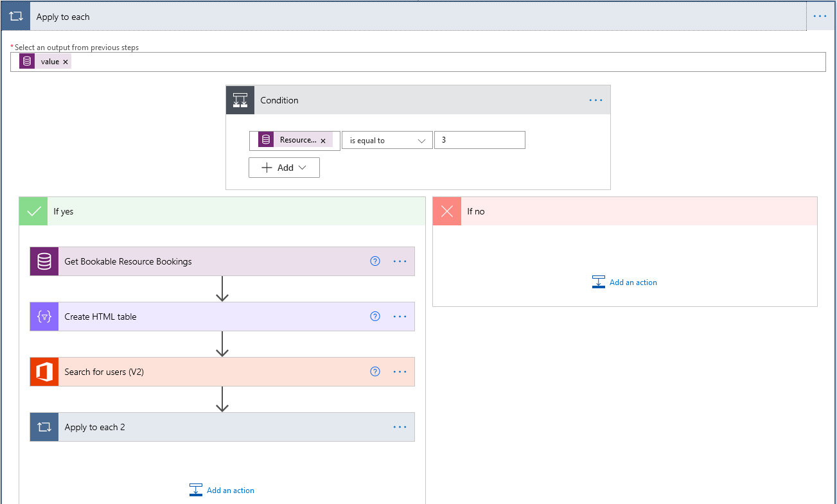
Task: Click the Apply to each 2 loop icon
Action: pyautogui.click(x=44, y=427)
